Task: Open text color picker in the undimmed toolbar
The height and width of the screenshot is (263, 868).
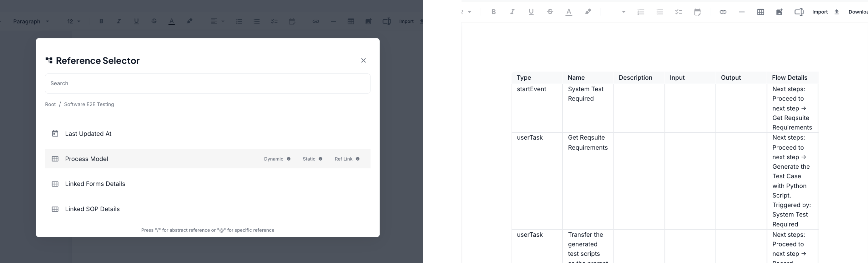Action: (569, 12)
